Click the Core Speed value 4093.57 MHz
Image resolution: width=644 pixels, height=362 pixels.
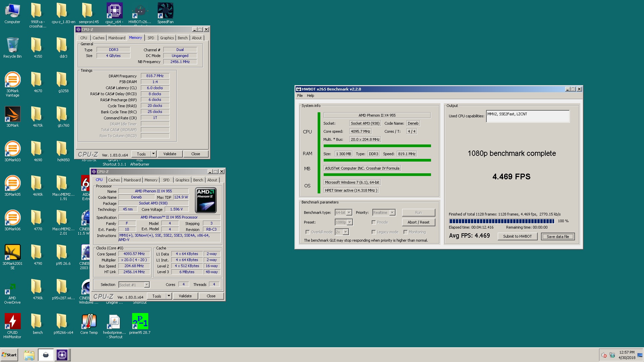click(x=134, y=254)
